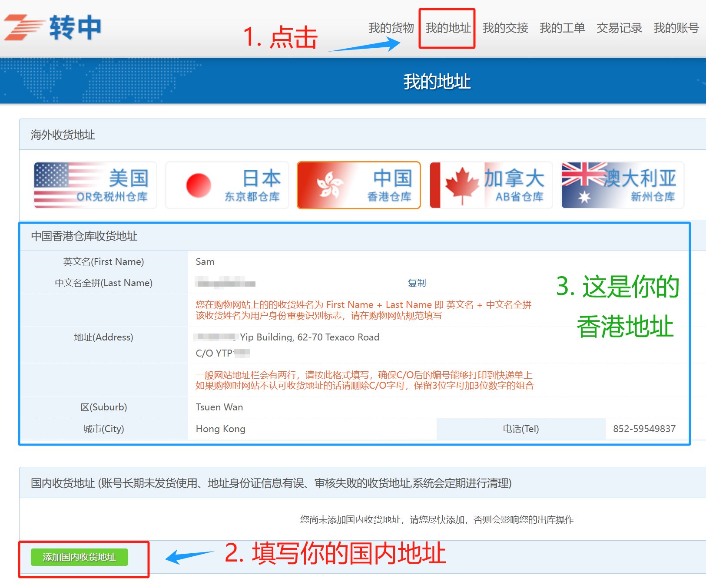706x588 pixels.
Task: Select the Hong Kong 香港仓库 flag tile
Action: [x=359, y=185]
